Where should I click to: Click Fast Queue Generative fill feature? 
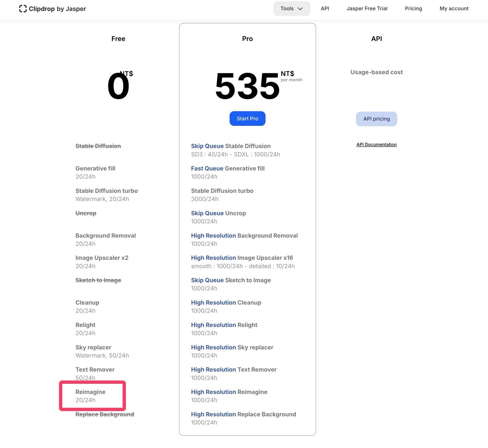[228, 168]
